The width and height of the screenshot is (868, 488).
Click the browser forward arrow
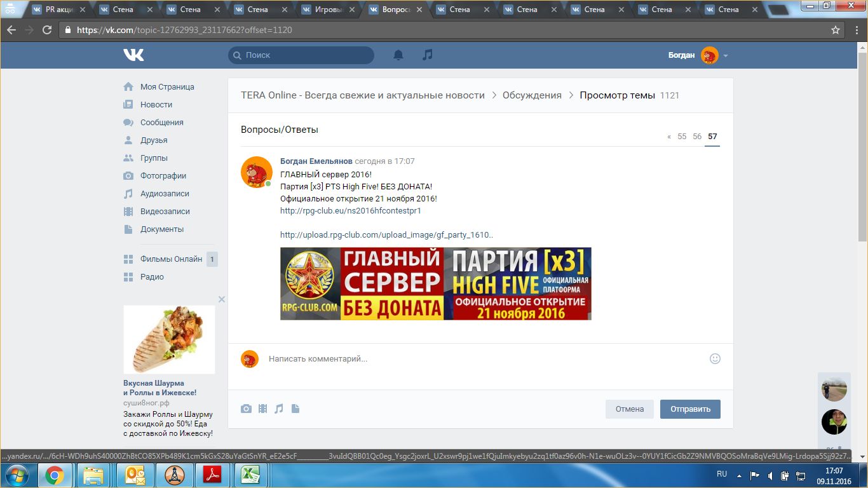(x=29, y=30)
